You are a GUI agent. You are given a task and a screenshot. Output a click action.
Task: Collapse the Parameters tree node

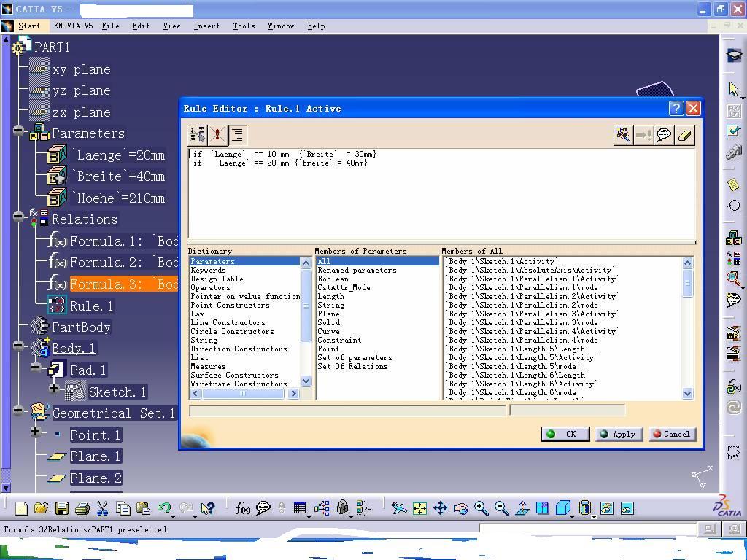(x=18, y=131)
